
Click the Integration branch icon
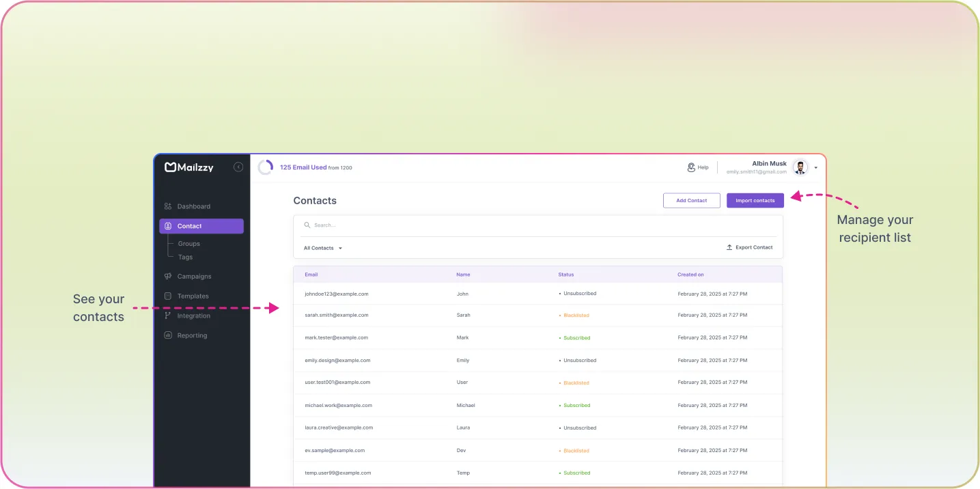[168, 316]
